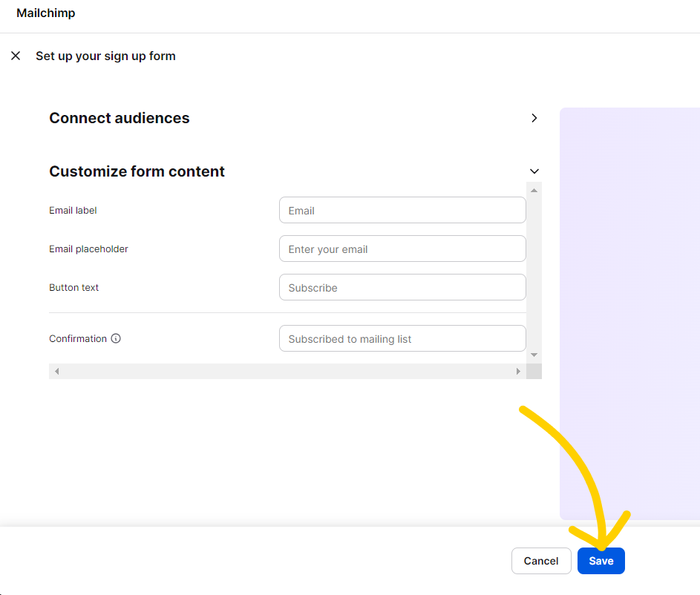The image size is (700, 595).
Task: Click the Customize form content heading
Action: coord(137,171)
